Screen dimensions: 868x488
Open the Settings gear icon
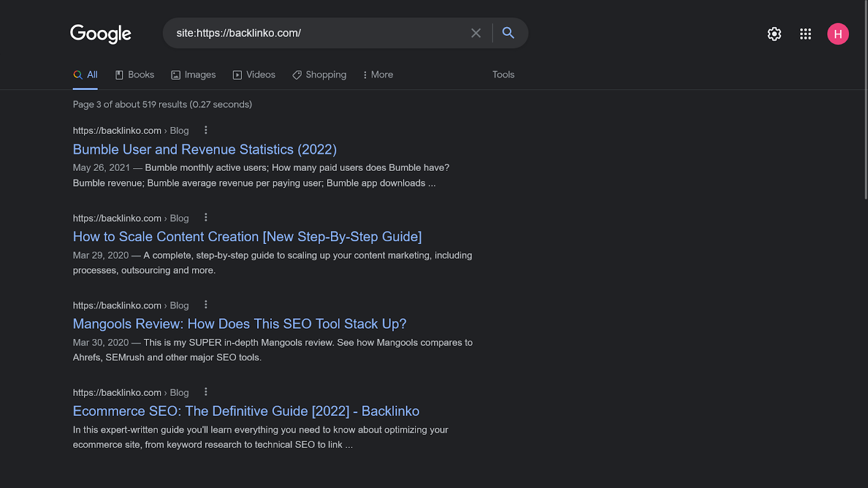click(774, 34)
